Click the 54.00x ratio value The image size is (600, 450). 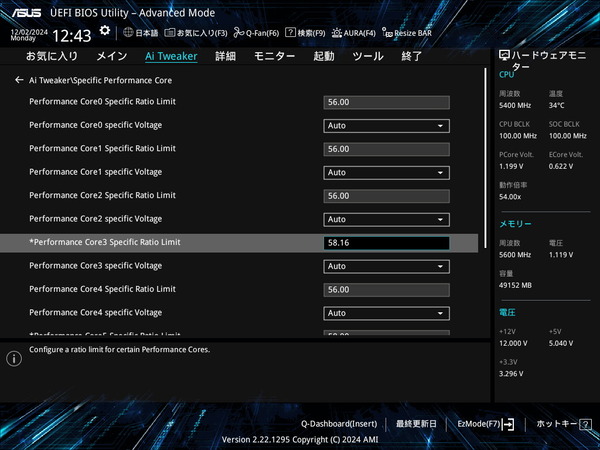510,197
